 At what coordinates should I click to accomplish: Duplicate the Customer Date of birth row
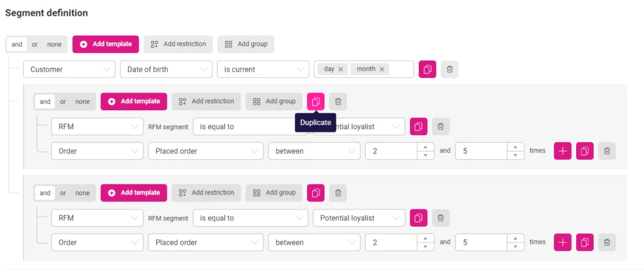coord(427,69)
